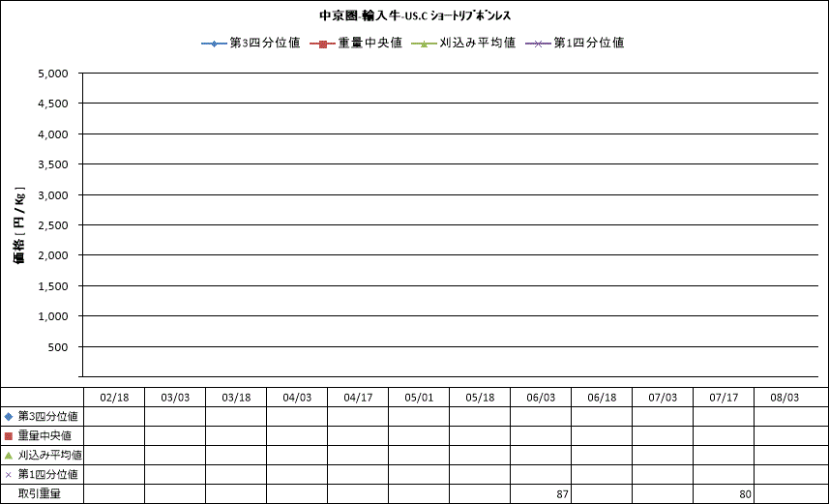829x504 pixels.
Task: Click the 4,500 y-axis label
Action: 53,104
